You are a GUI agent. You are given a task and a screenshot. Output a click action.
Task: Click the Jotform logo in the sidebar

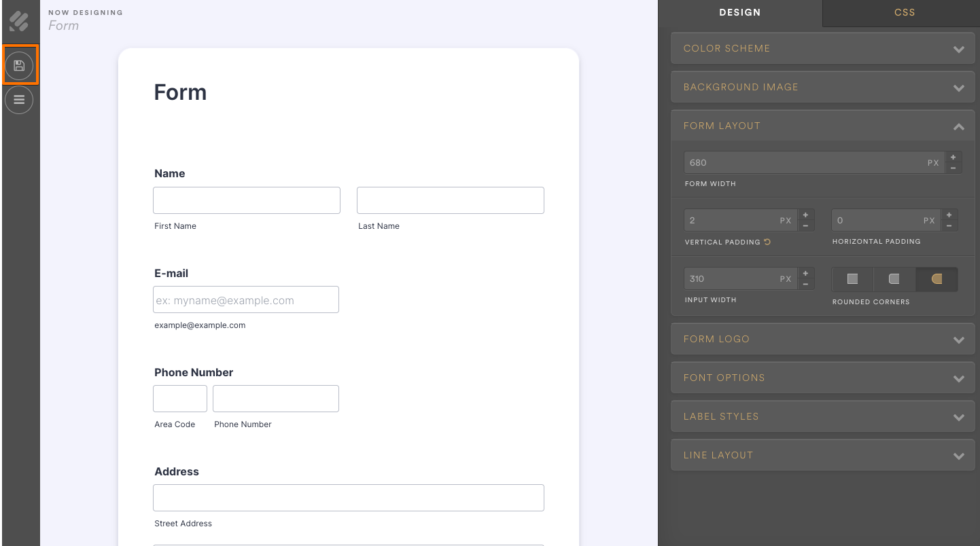[19, 21]
